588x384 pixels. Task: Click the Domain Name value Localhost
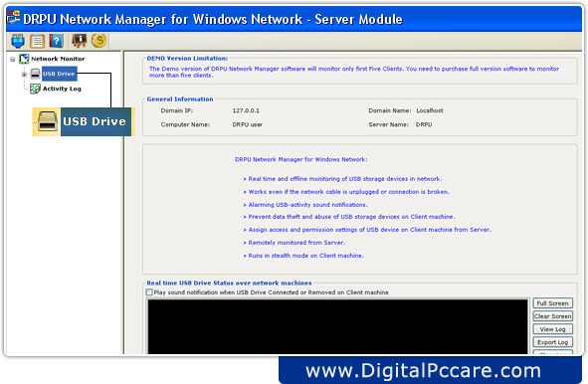tap(430, 110)
